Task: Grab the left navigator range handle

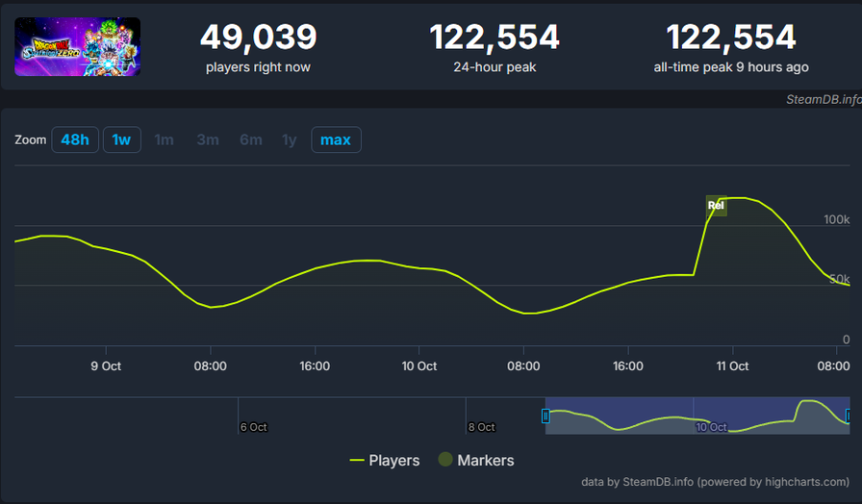Action: pos(545,416)
